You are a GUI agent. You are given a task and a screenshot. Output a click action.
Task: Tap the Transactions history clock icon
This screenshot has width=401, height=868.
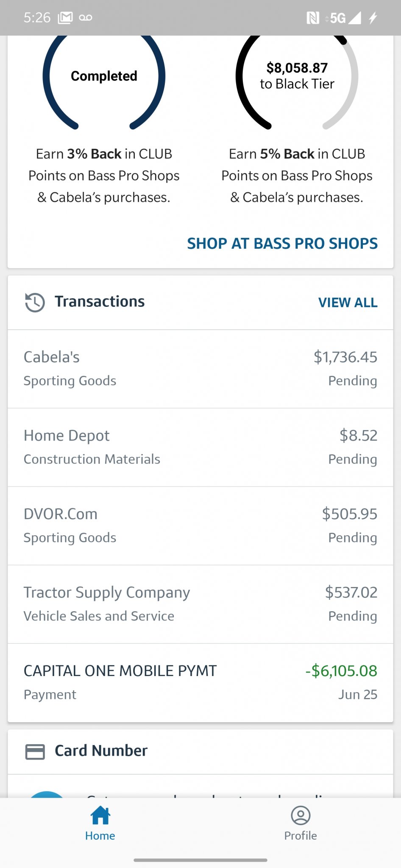click(35, 302)
